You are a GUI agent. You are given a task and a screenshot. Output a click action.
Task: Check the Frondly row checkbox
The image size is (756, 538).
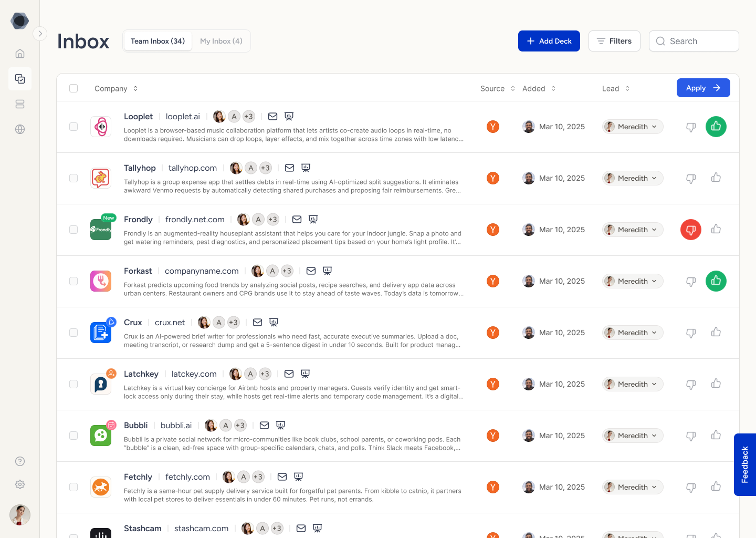pos(73,230)
